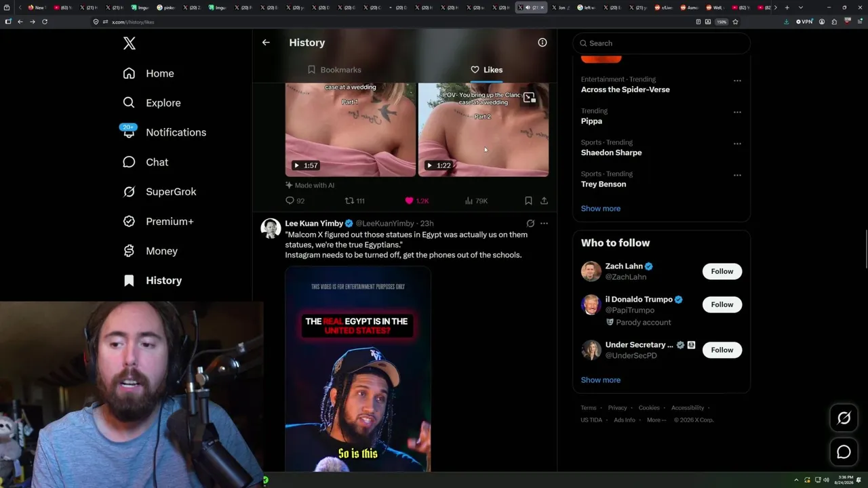Follow Zach Lahn
Viewport: 868px width, 488px height.
tap(722, 271)
